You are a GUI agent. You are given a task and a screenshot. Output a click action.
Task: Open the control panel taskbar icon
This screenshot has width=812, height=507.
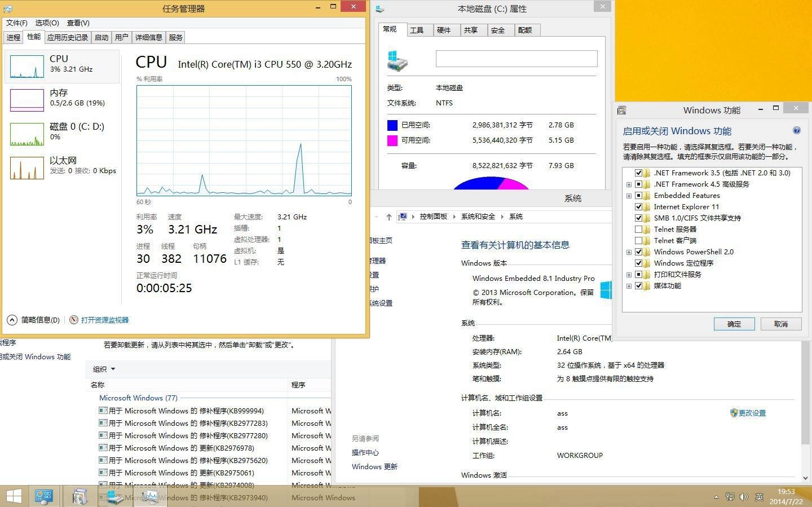44,496
